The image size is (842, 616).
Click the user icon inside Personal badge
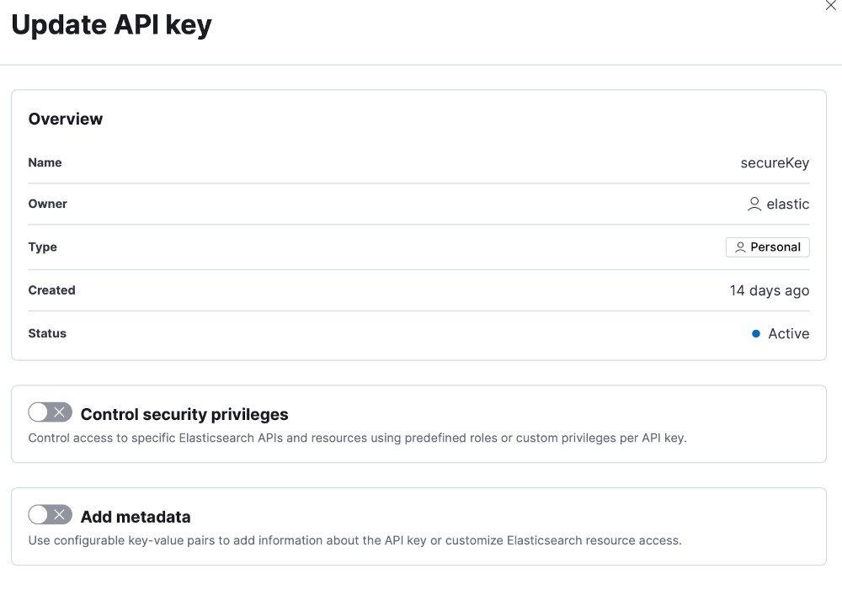click(740, 247)
